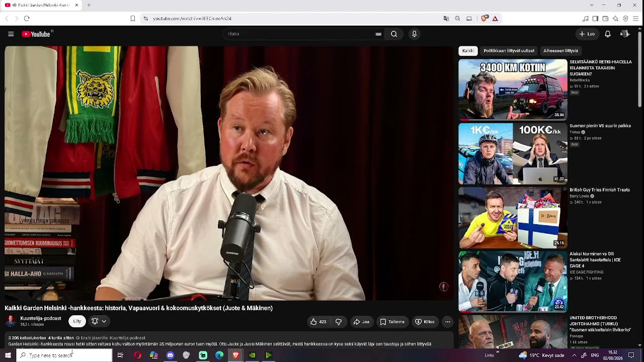This screenshot has height=362, width=644.
Task: Show hidden system tray icons
Action: coord(574,355)
